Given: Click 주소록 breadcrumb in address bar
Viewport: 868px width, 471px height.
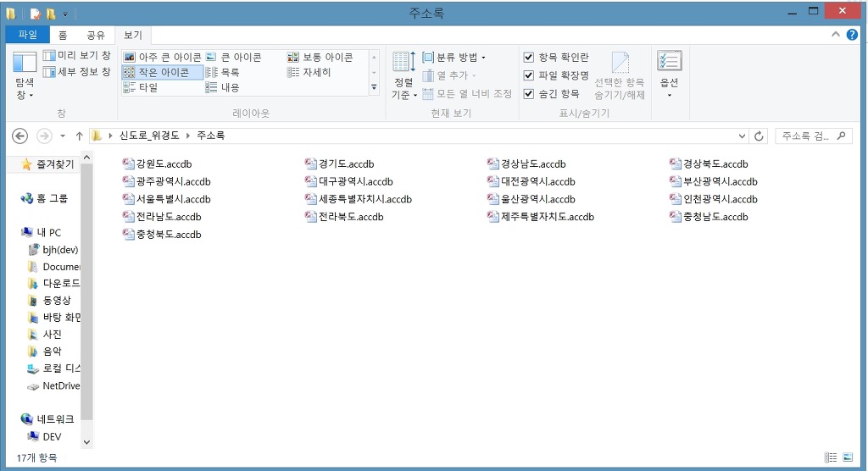Looking at the screenshot, I should click(x=211, y=135).
